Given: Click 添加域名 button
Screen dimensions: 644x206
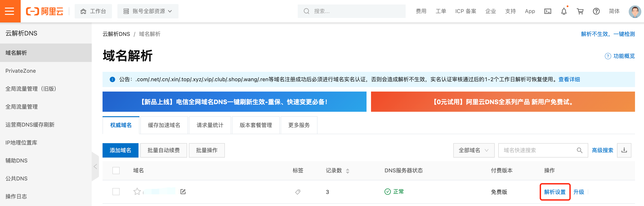Looking at the screenshot, I should [x=121, y=150].
